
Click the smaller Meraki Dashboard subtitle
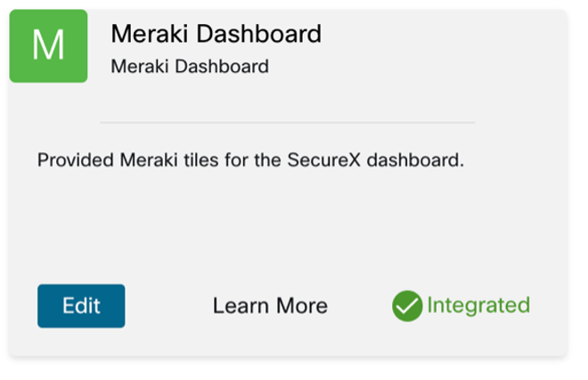coord(189,66)
